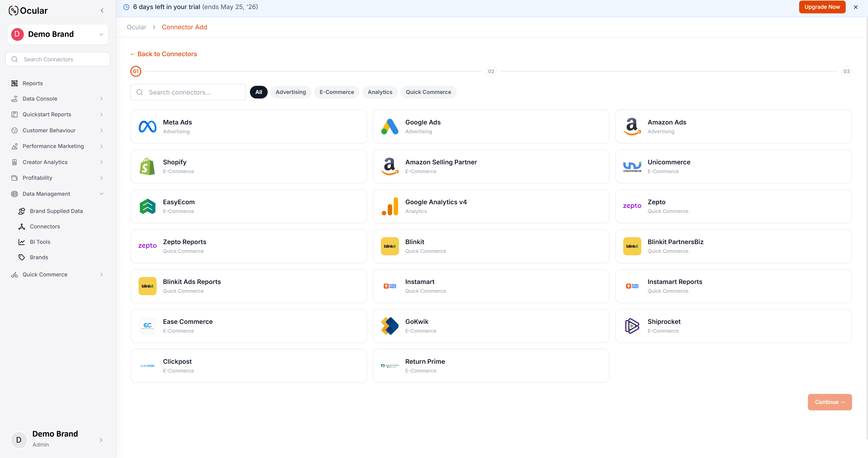This screenshot has height=458, width=868.
Task: Click the Reports sidebar icon
Action: pyautogui.click(x=14, y=83)
